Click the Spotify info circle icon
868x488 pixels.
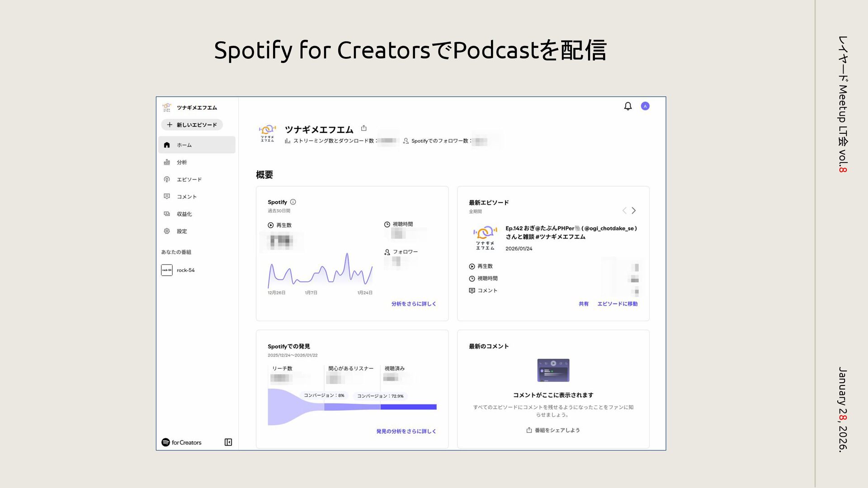[293, 202]
